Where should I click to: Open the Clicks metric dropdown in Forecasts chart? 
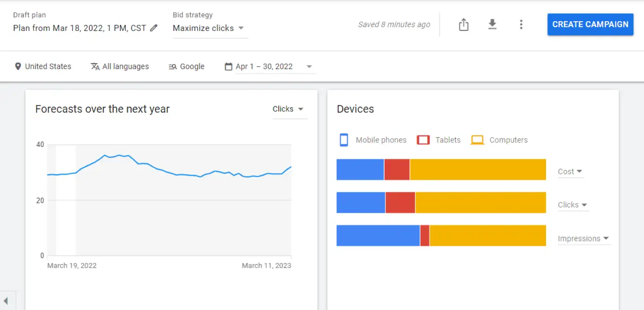tap(290, 109)
